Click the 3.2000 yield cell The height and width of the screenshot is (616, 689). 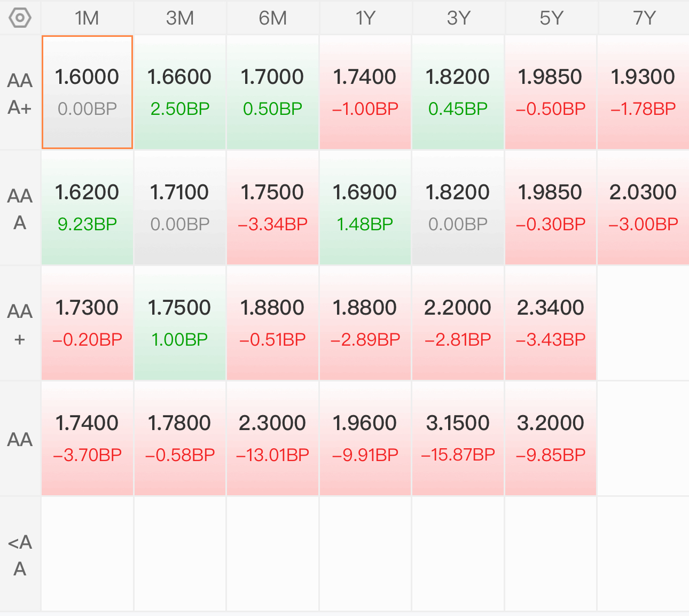pos(551,439)
